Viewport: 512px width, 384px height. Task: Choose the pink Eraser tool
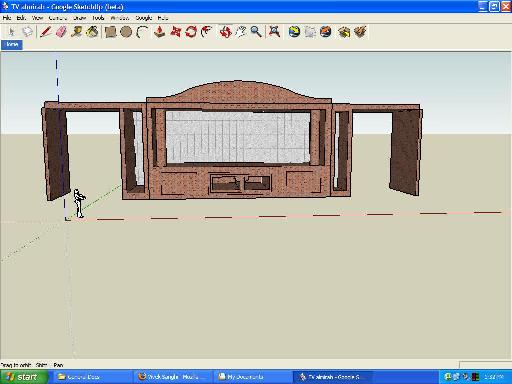coord(61,32)
